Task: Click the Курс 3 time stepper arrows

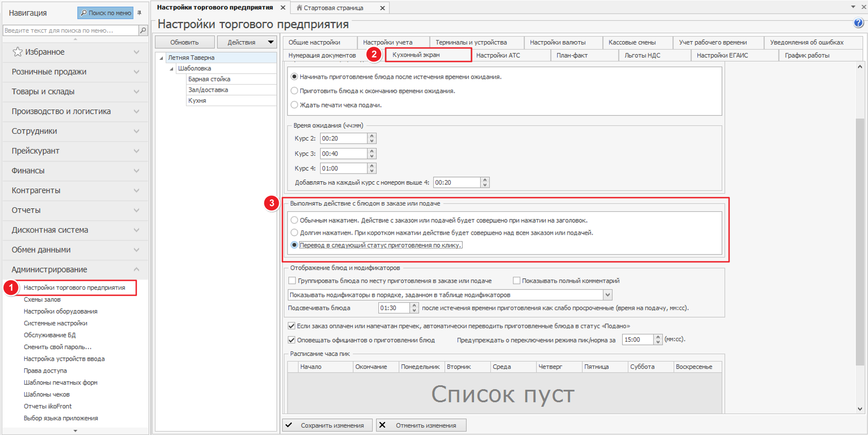Action: coord(372,154)
